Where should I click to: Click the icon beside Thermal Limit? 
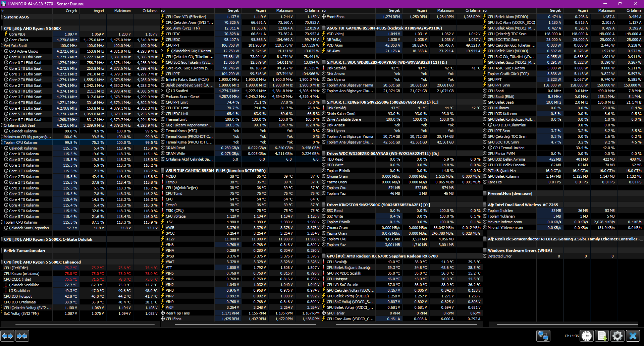click(163, 119)
